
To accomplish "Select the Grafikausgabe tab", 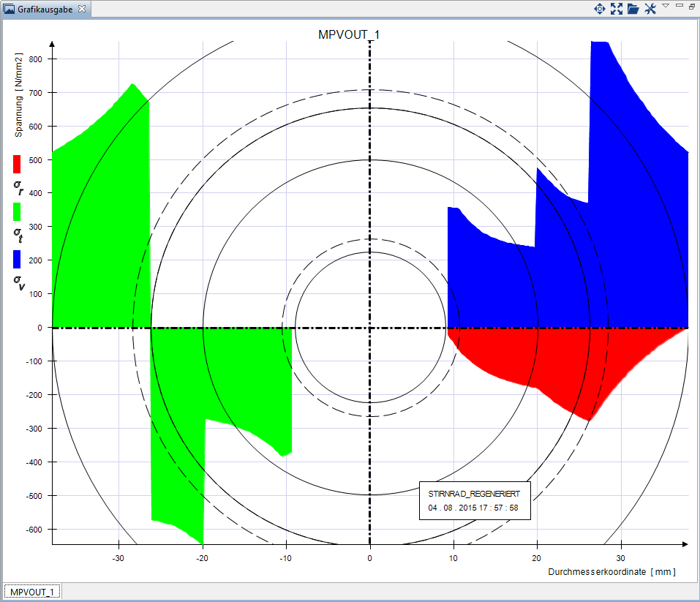I will [45, 10].
